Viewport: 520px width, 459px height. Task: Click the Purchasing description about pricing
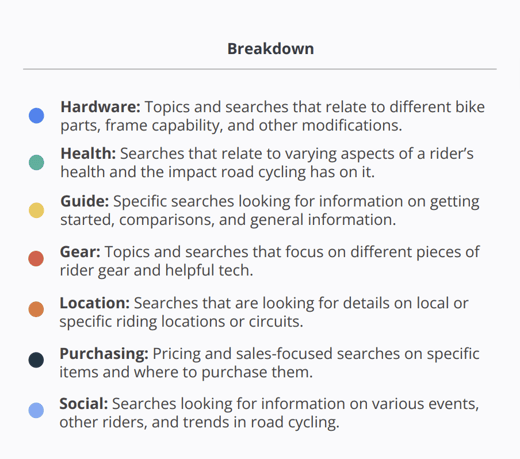[269, 363]
